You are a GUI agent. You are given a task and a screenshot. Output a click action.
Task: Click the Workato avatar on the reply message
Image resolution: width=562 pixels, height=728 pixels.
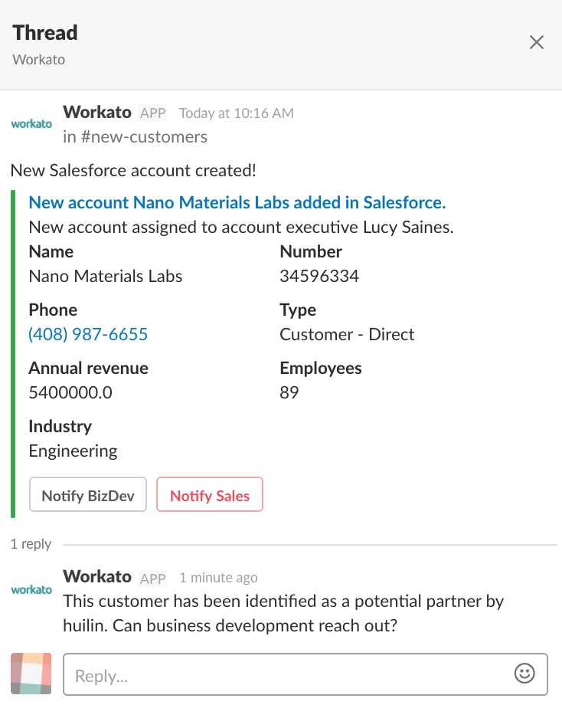[31, 589]
